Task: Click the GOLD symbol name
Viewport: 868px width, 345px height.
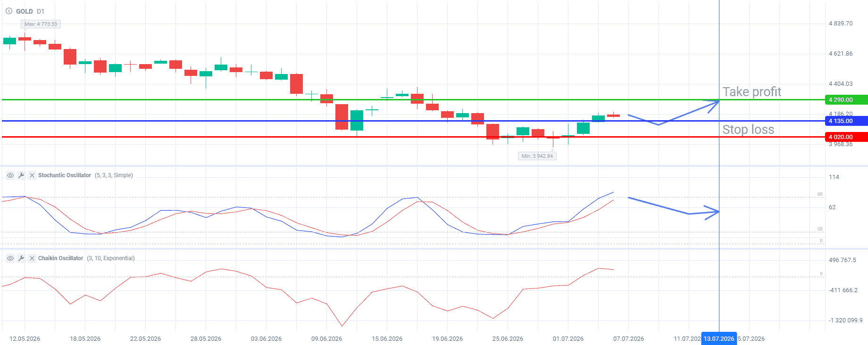Action: (x=25, y=11)
